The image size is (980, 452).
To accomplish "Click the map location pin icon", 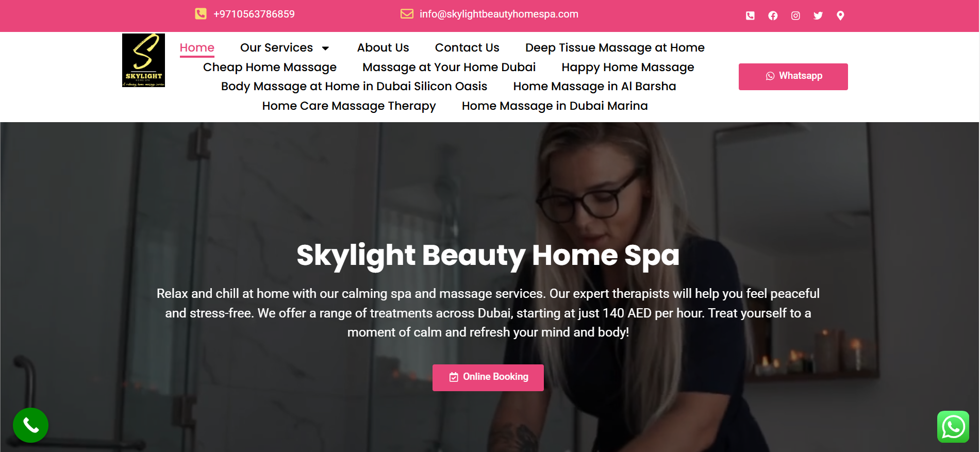I will pos(840,15).
